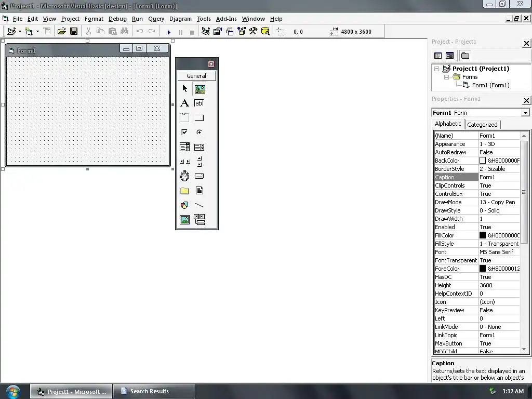Switch to Alphabetic properties tab
The image size is (532, 399).
[x=448, y=124]
